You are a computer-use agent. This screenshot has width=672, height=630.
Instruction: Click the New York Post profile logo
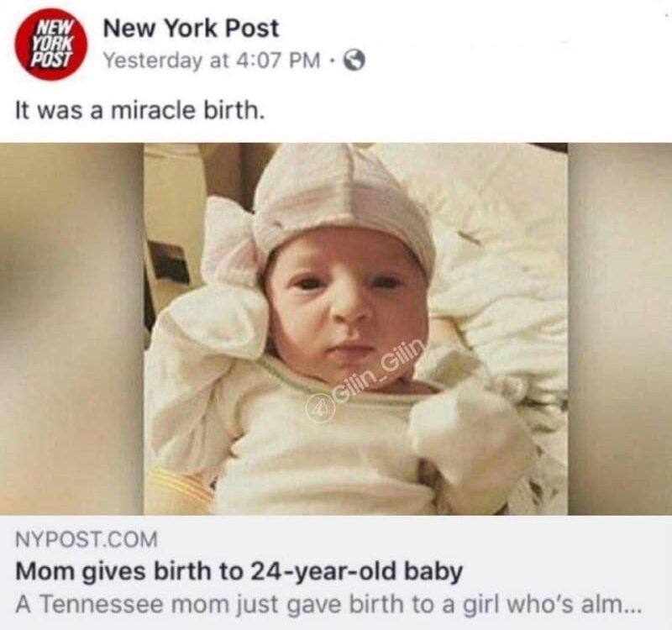pyautogui.click(x=51, y=45)
